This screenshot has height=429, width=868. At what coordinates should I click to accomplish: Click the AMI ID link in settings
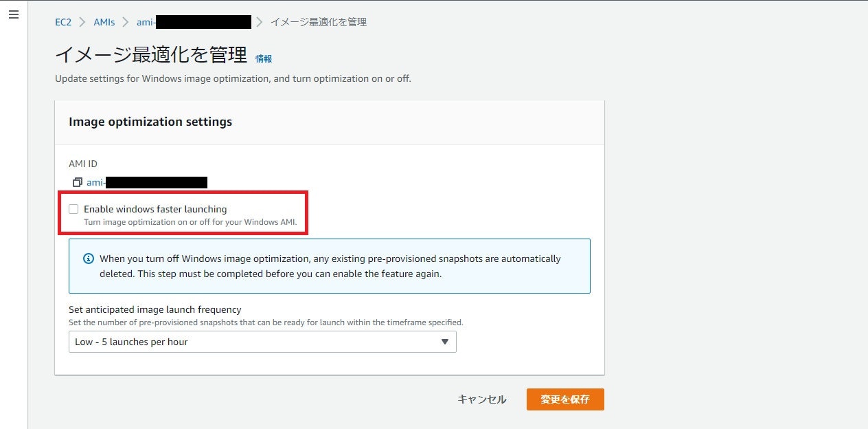coord(147,182)
